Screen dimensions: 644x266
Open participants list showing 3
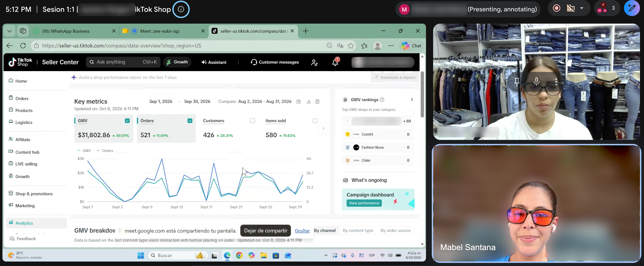(607, 8)
